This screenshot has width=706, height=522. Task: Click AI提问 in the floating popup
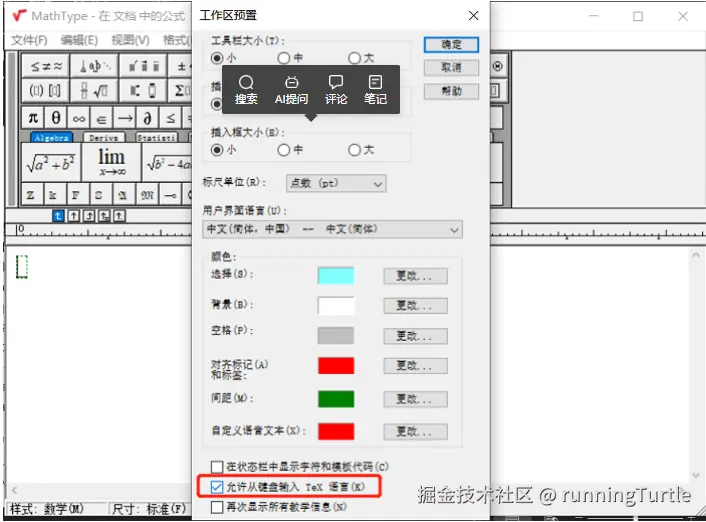[x=291, y=90]
